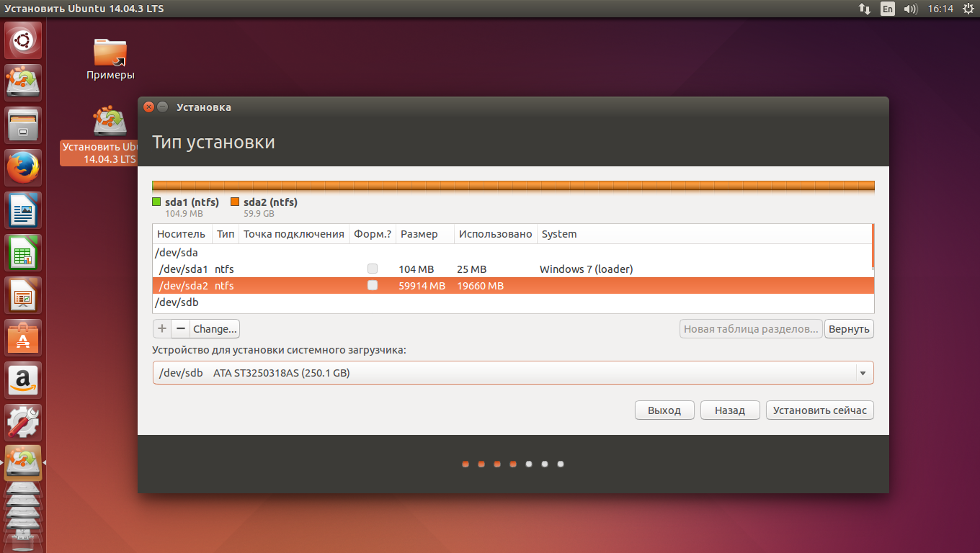
Task: Click the Windows 7 (loader) cell
Action: pos(586,269)
